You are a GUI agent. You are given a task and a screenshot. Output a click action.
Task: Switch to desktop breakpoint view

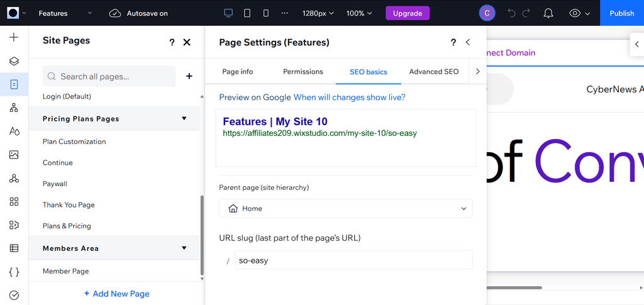(228, 13)
